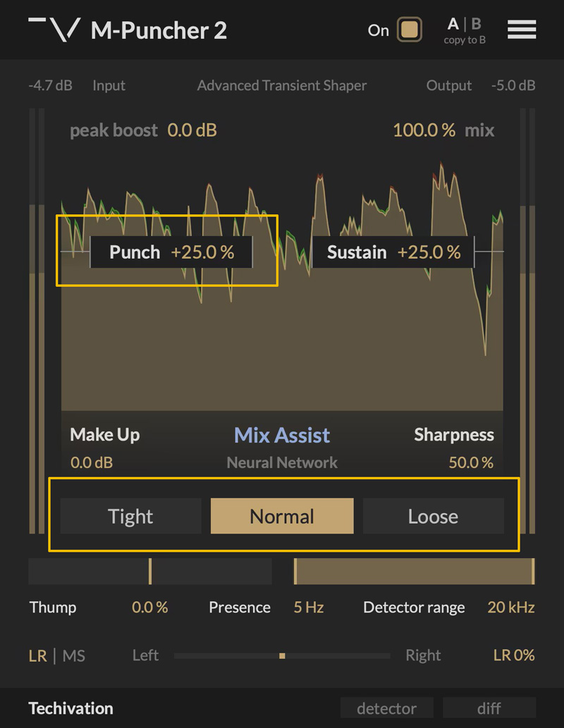Image resolution: width=564 pixels, height=728 pixels.
Task: Select MS channel mode
Action: pos(74,656)
